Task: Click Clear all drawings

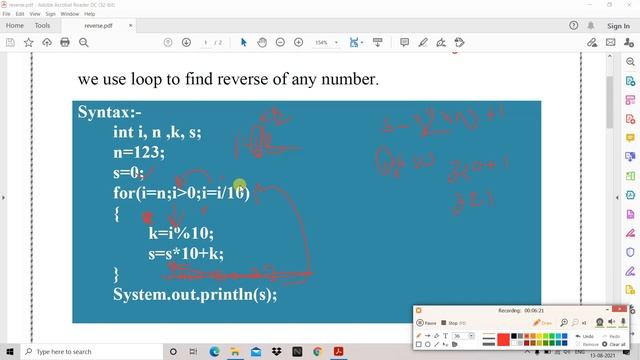Action: click(x=613, y=344)
